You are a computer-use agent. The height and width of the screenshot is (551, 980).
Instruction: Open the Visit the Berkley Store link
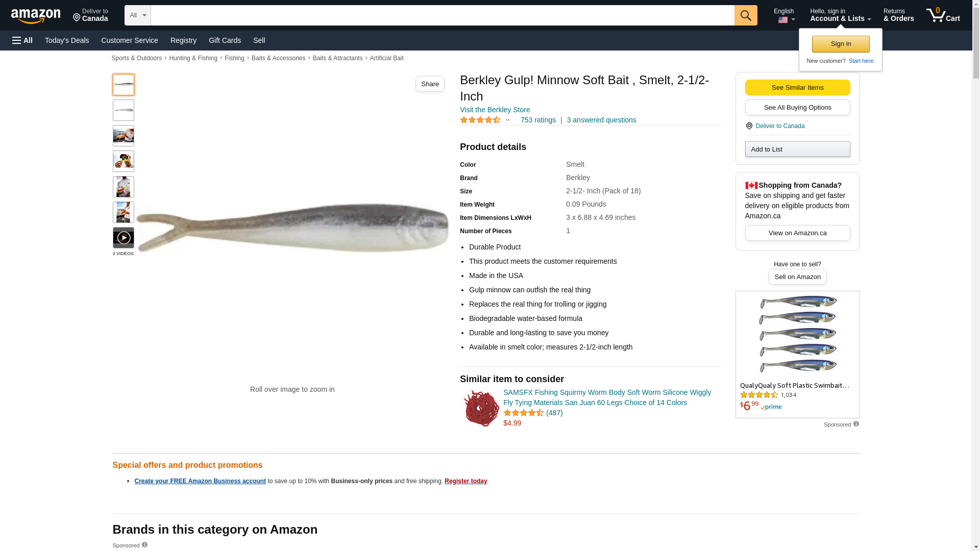click(495, 110)
